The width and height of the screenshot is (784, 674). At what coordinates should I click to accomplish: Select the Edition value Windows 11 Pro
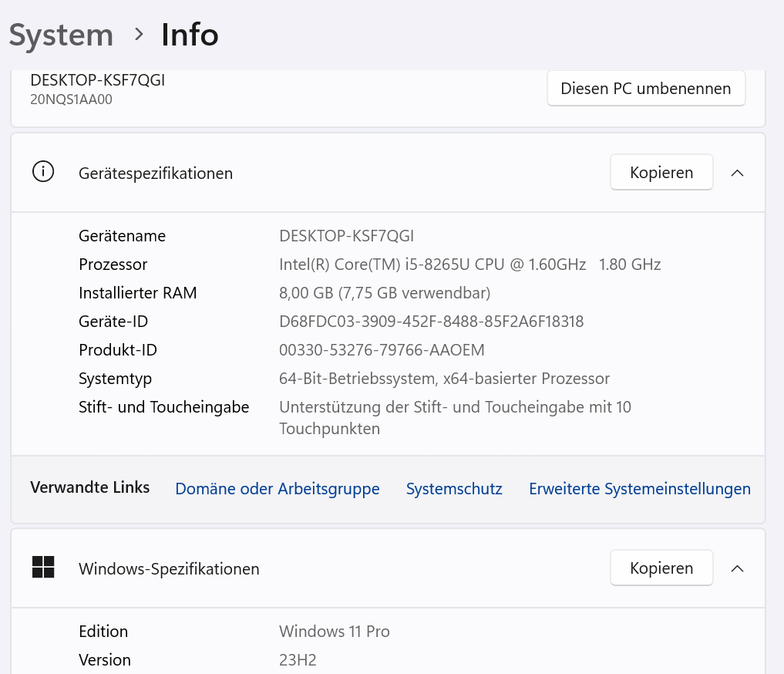tap(334, 631)
